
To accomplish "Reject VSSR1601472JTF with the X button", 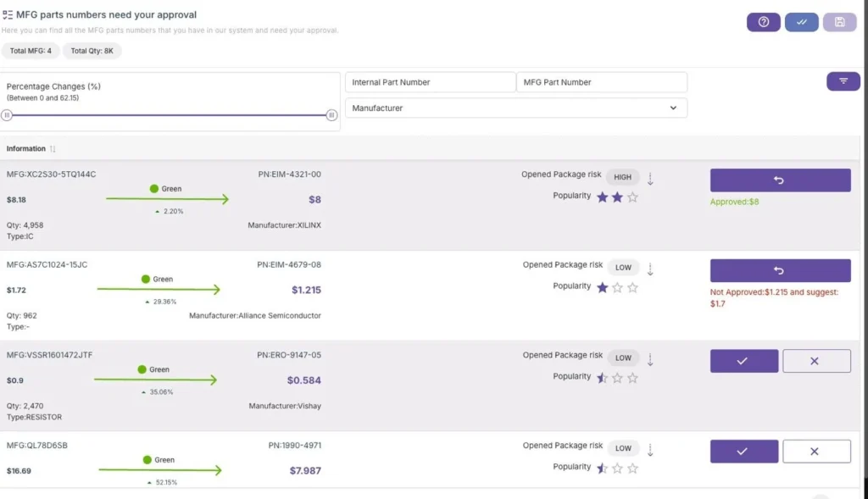I will click(x=815, y=361).
